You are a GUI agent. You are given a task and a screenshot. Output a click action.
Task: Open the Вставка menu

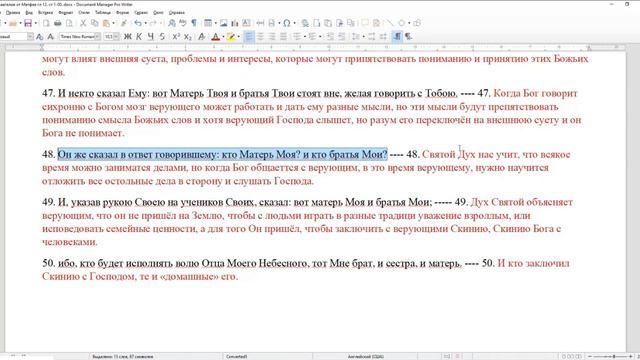tap(45, 13)
